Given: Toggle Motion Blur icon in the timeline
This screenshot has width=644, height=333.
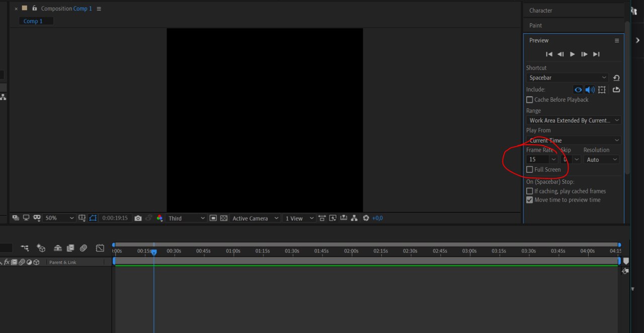Looking at the screenshot, I should pos(84,248).
